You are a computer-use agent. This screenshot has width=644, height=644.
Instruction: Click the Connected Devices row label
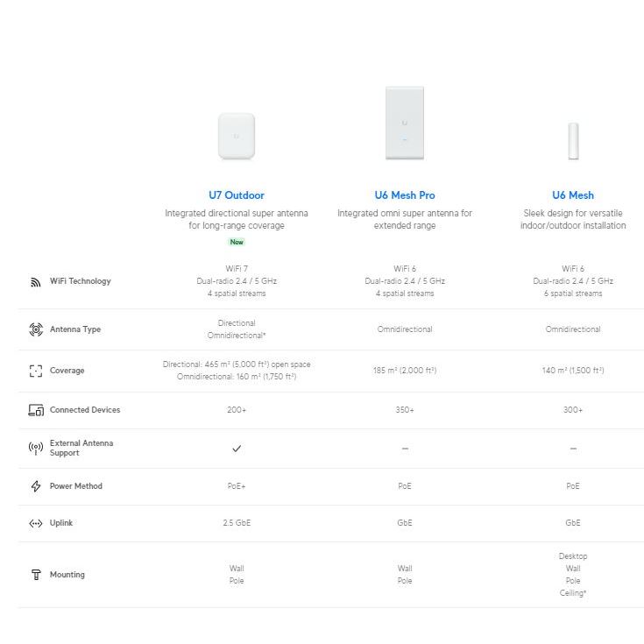85,410
